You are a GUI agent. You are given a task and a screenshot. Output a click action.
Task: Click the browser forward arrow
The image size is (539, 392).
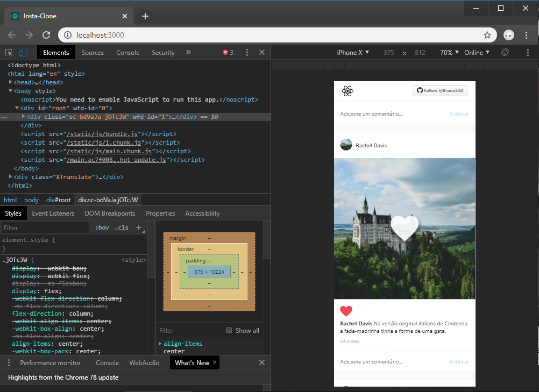[x=29, y=35]
